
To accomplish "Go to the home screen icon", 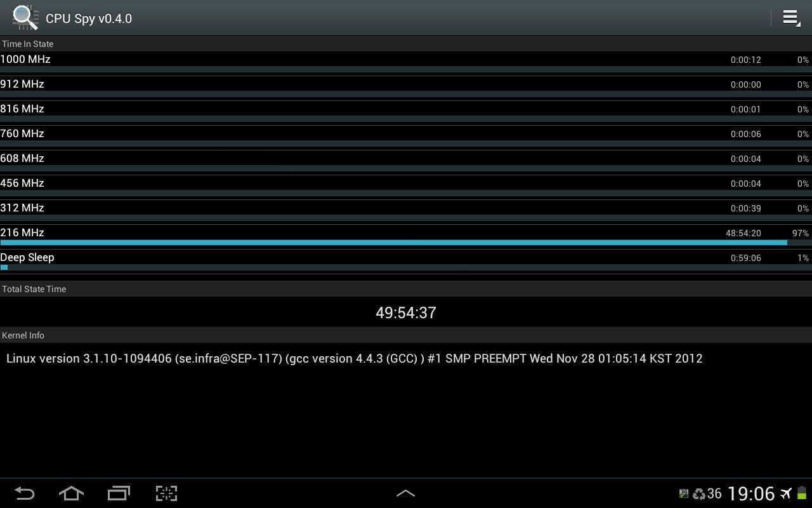I will click(x=71, y=493).
